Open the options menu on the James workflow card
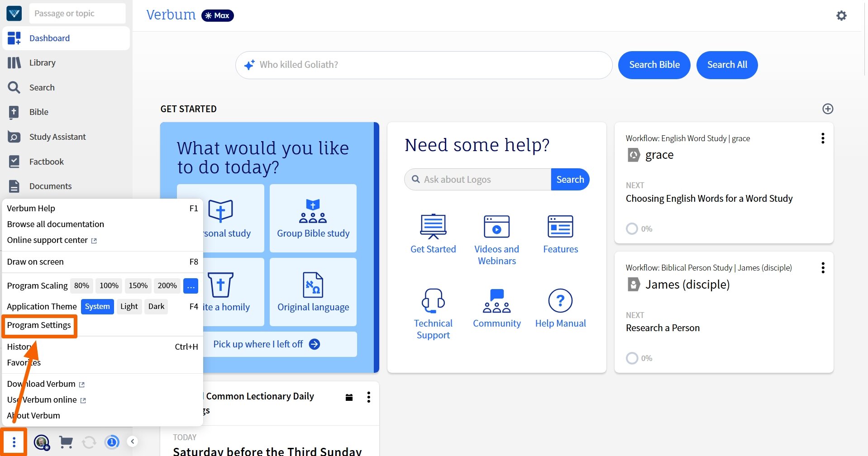Viewport: 868px width, 456px height. coord(823,268)
